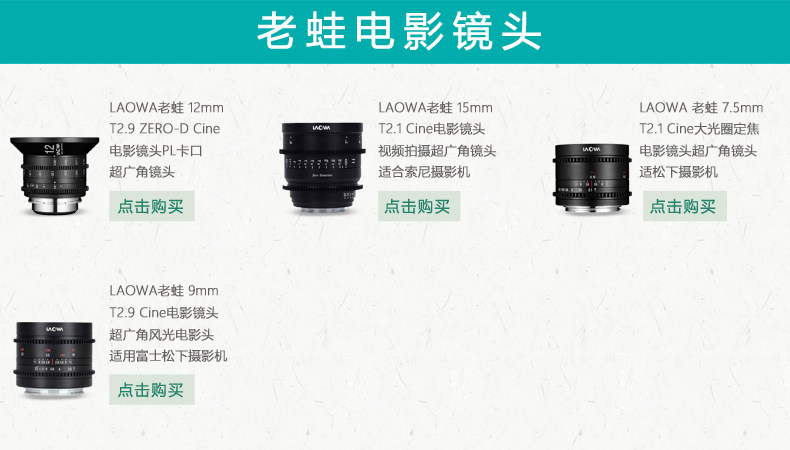Viewport: 790px width, 450px height.
Task: Click 视频拍摄超广角镜头 description text
Action: (437, 151)
